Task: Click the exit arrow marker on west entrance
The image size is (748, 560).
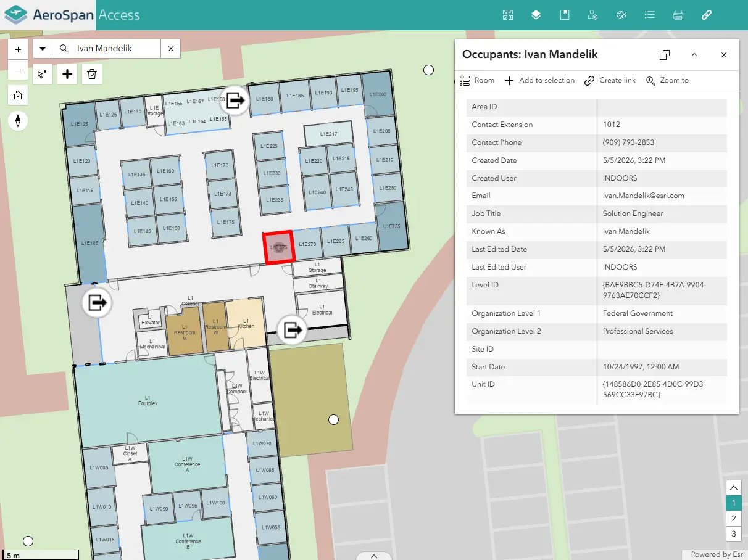Action: point(97,302)
